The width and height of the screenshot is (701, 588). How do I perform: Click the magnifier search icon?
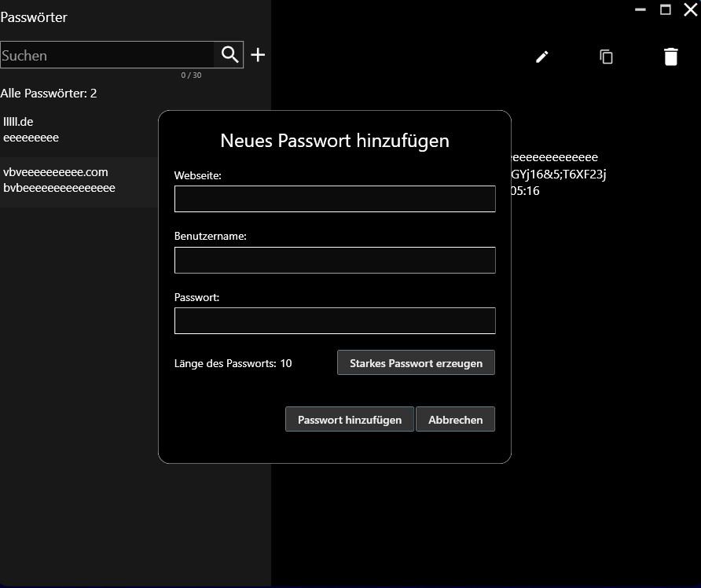[229, 54]
